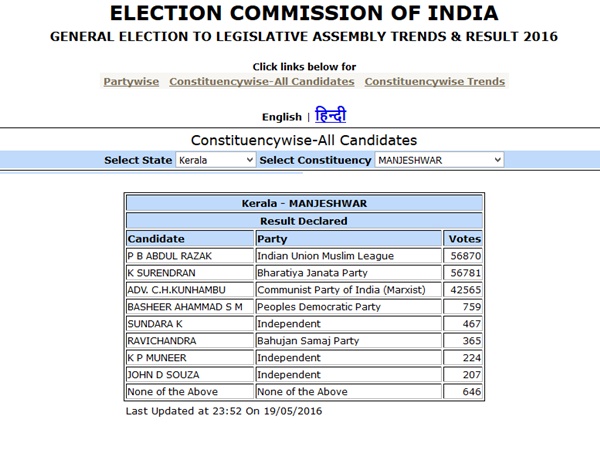This screenshot has height=450, width=600.
Task: Click the Votes column header
Action: pos(465,239)
